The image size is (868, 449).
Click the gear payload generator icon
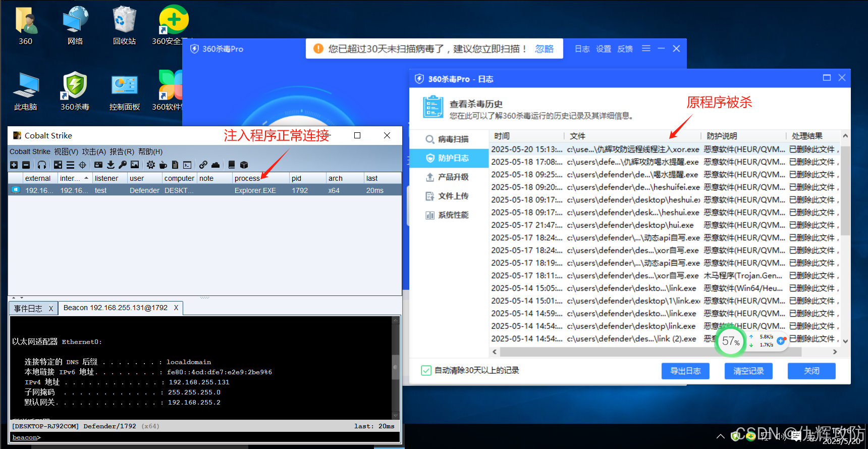pos(151,165)
